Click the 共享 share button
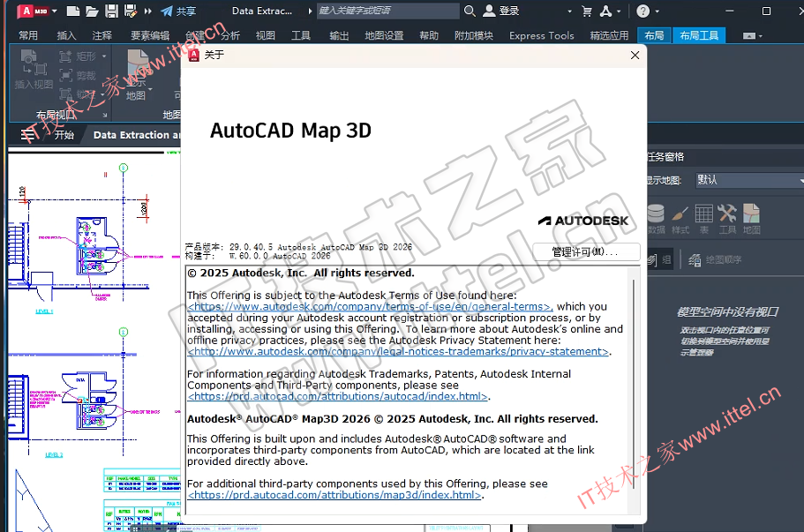This screenshot has height=532, width=804. (x=178, y=11)
